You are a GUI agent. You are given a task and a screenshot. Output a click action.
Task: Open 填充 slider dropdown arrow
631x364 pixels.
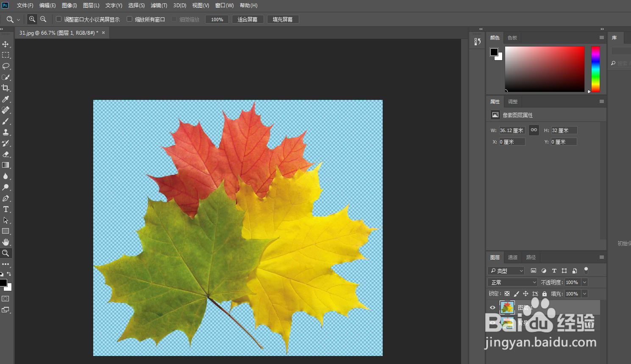coord(585,294)
